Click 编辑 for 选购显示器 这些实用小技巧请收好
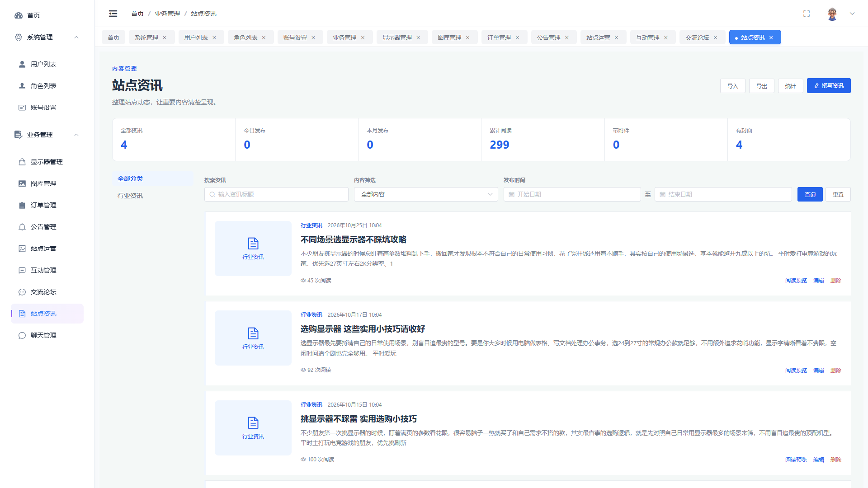 [819, 370]
